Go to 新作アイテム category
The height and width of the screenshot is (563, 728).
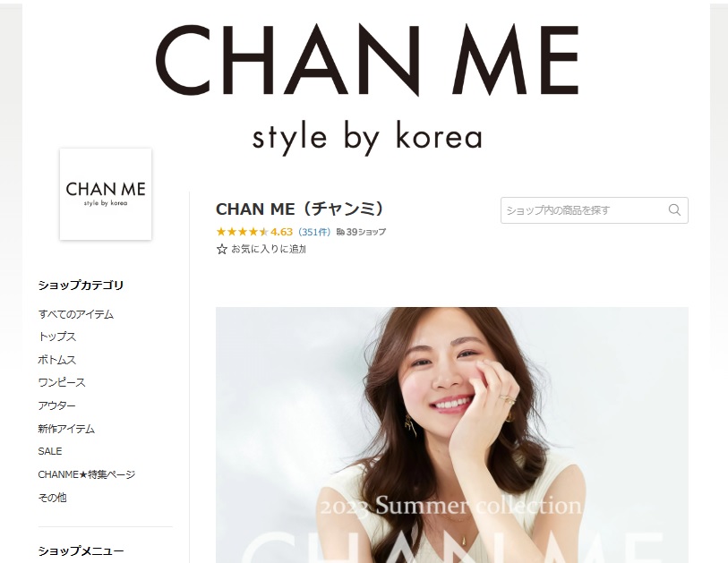coord(66,429)
